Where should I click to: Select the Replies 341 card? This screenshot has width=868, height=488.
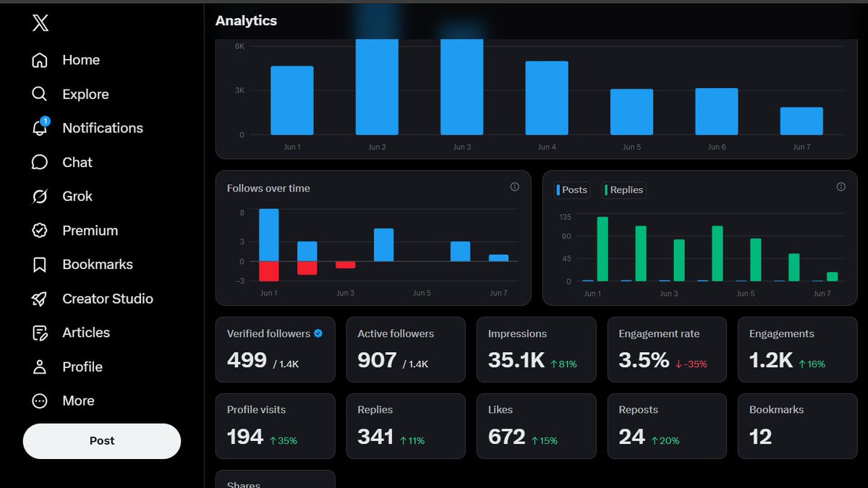[406, 426]
